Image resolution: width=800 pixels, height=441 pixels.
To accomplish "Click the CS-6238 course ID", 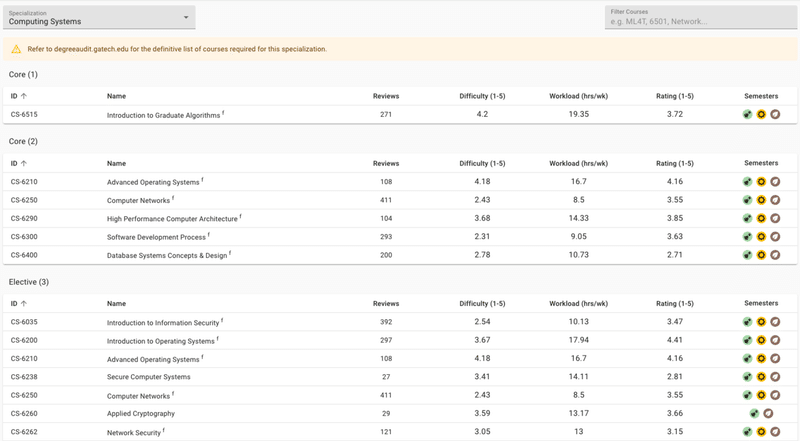I will click(x=24, y=377).
